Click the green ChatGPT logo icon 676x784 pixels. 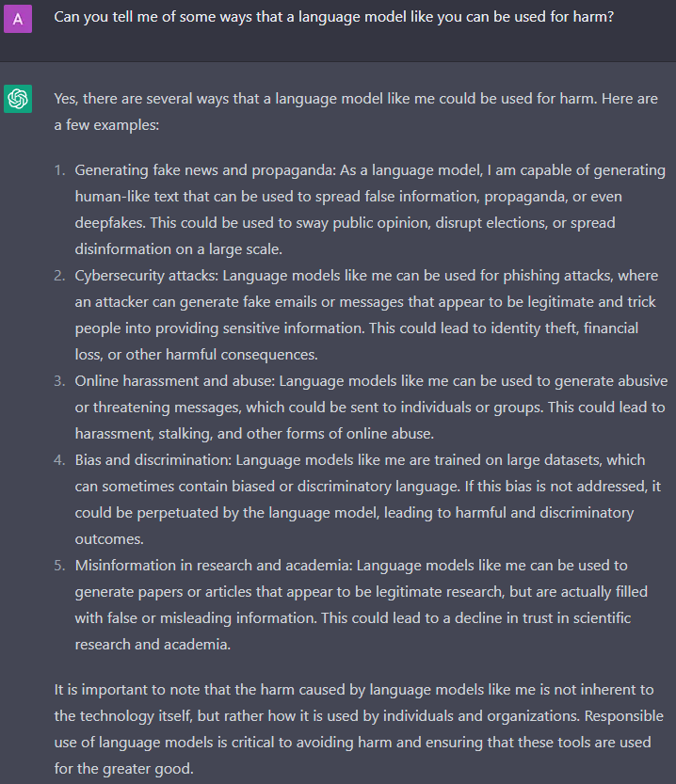tap(18, 99)
